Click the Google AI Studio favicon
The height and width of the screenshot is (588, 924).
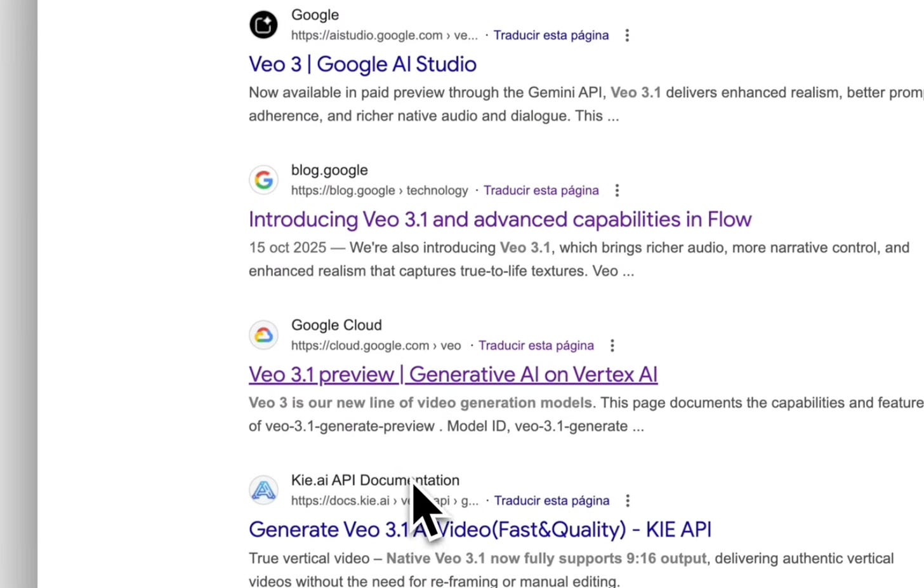tap(263, 25)
